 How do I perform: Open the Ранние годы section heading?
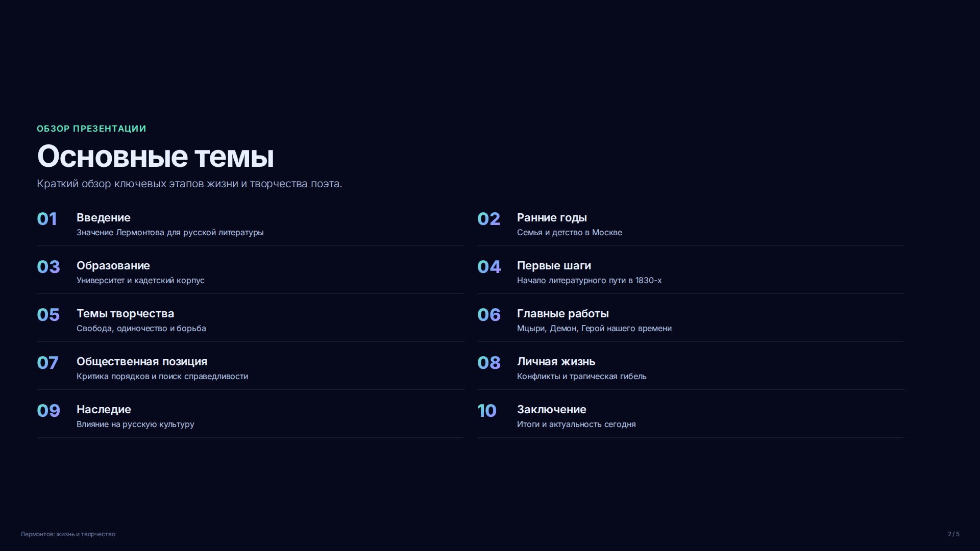point(552,218)
